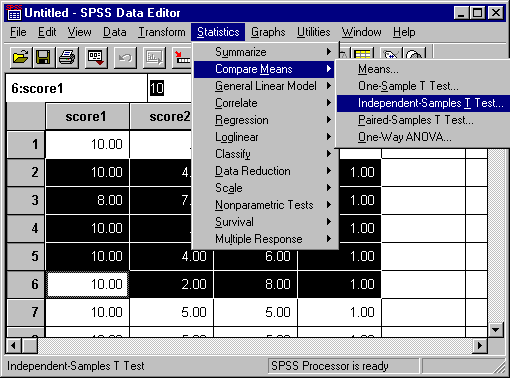Choose One-Way ANOVA...
Image resolution: width=510 pixels, height=378 pixels.
(x=423, y=137)
